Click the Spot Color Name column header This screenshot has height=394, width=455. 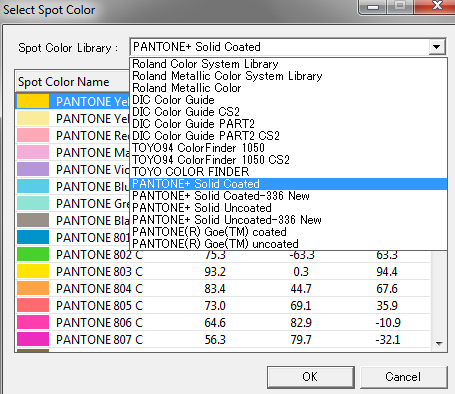click(x=73, y=82)
